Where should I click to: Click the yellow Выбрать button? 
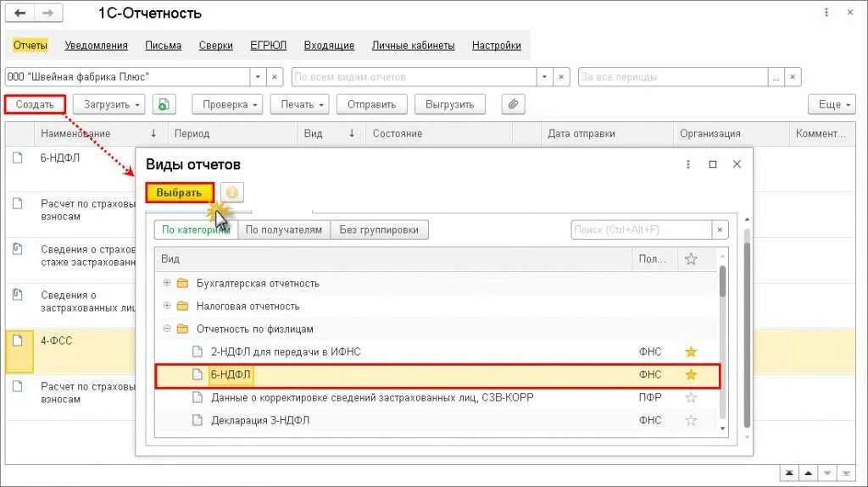click(180, 192)
